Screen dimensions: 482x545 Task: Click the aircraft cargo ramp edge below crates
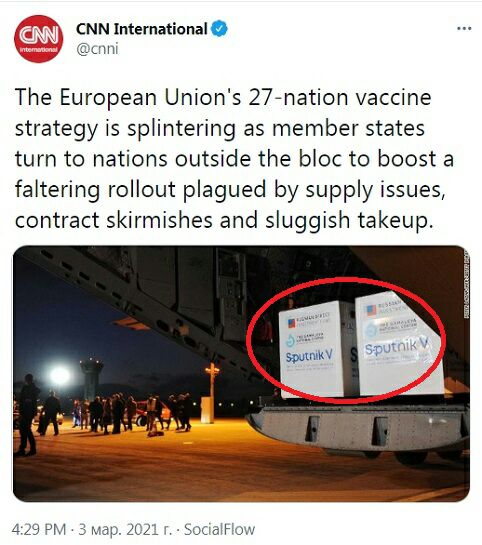(358, 426)
